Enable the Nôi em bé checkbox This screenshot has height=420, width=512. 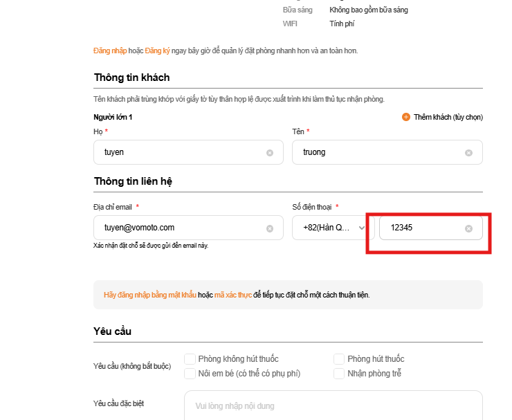pos(190,374)
